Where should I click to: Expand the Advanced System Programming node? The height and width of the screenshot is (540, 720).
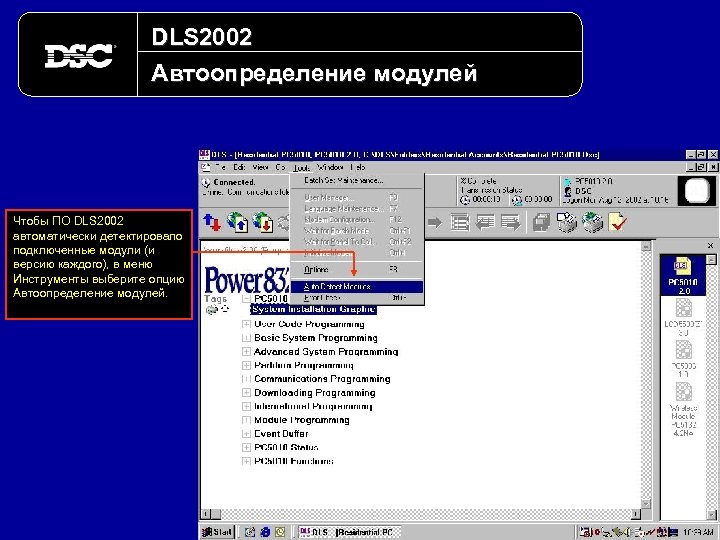tap(247, 352)
